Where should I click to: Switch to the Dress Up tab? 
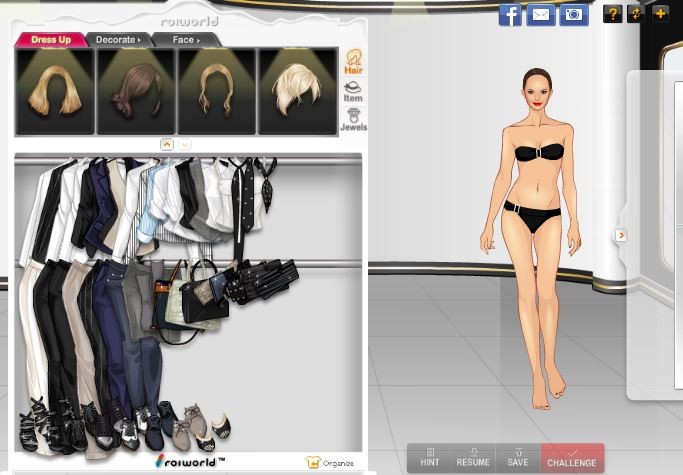pyautogui.click(x=50, y=40)
